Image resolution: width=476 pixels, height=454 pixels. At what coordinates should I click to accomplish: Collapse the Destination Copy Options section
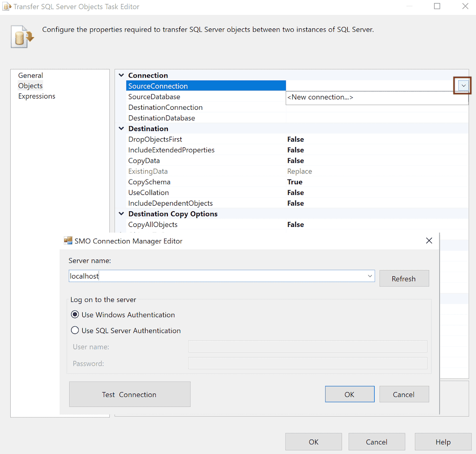point(121,214)
